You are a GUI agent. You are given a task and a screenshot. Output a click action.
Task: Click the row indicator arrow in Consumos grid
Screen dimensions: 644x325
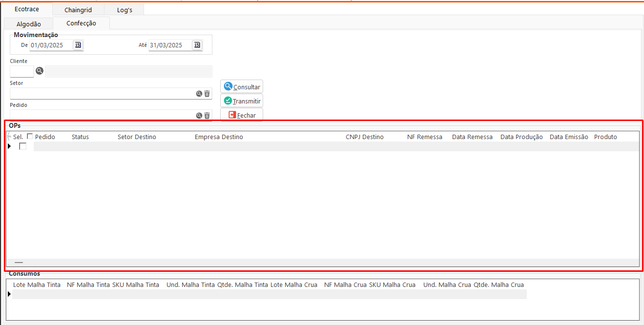click(9, 294)
